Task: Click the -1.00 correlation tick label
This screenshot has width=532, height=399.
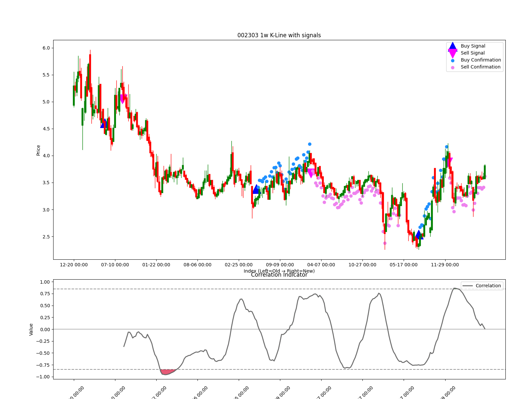Action: [x=43, y=377]
